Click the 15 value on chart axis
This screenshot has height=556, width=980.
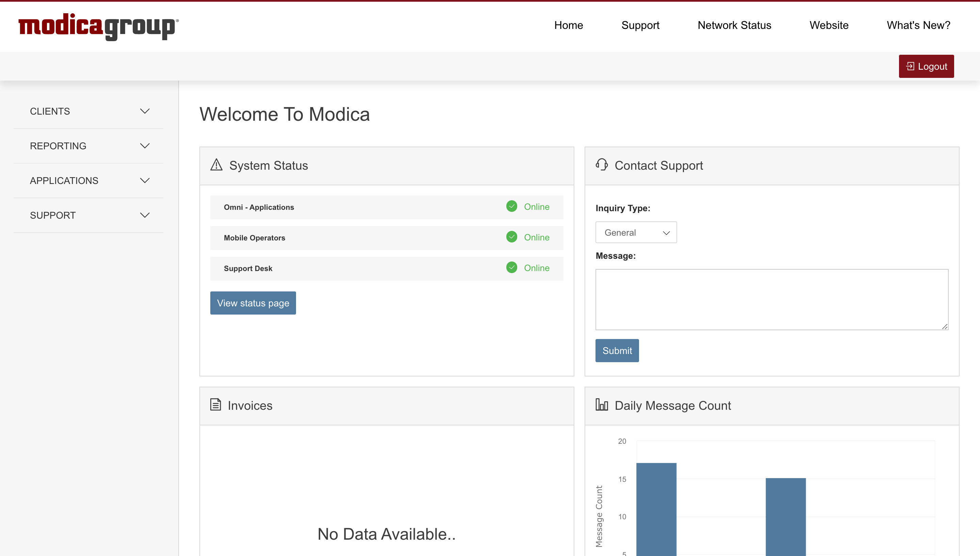[x=622, y=479]
